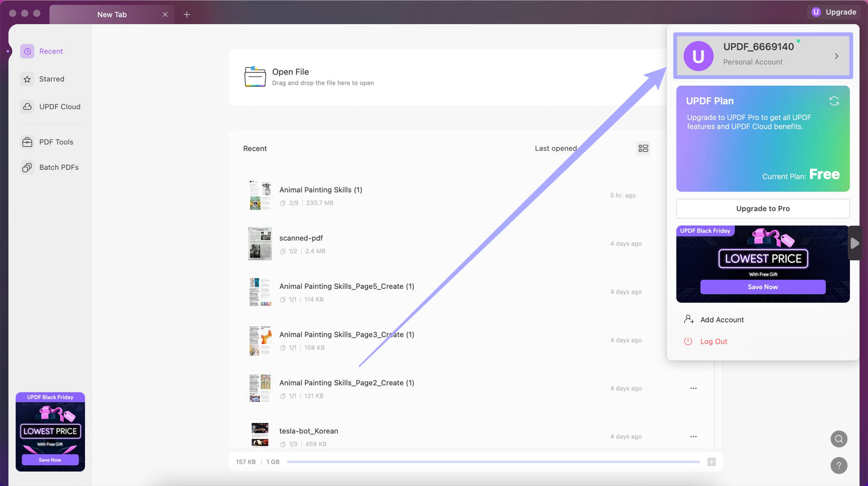868x486 pixels.
Task: Click the Starred star icon
Action: tap(27, 79)
